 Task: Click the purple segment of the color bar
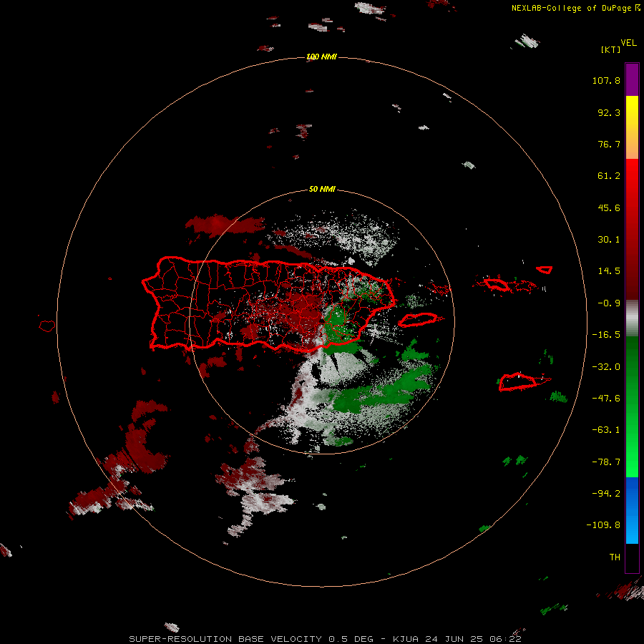click(632, 79)
